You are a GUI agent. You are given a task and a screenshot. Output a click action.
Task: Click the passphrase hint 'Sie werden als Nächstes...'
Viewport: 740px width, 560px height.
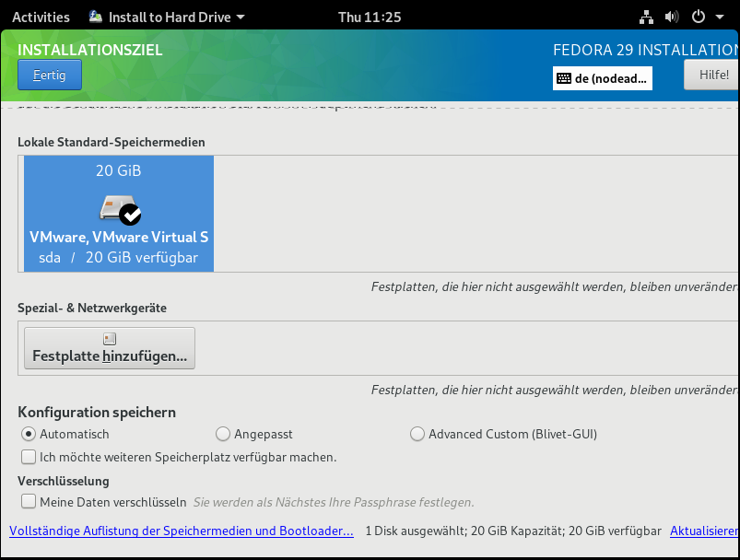tap(334, 502)
